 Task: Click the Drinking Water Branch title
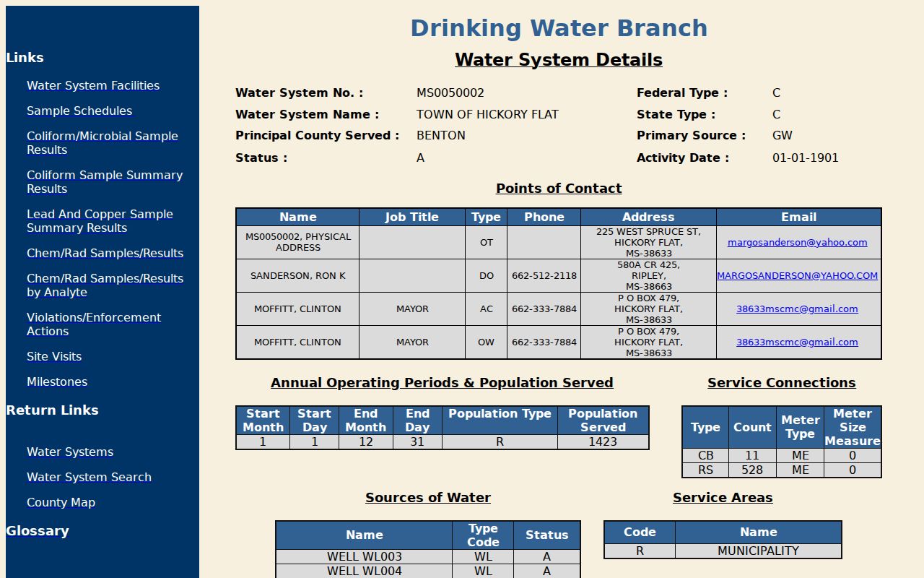click(x=559, y=28)
